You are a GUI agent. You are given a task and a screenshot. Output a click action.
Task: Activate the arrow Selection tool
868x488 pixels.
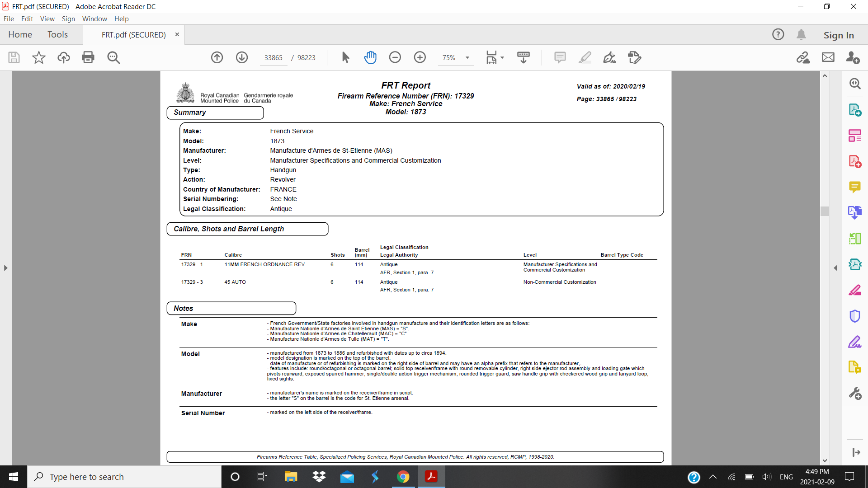point(345,57)
